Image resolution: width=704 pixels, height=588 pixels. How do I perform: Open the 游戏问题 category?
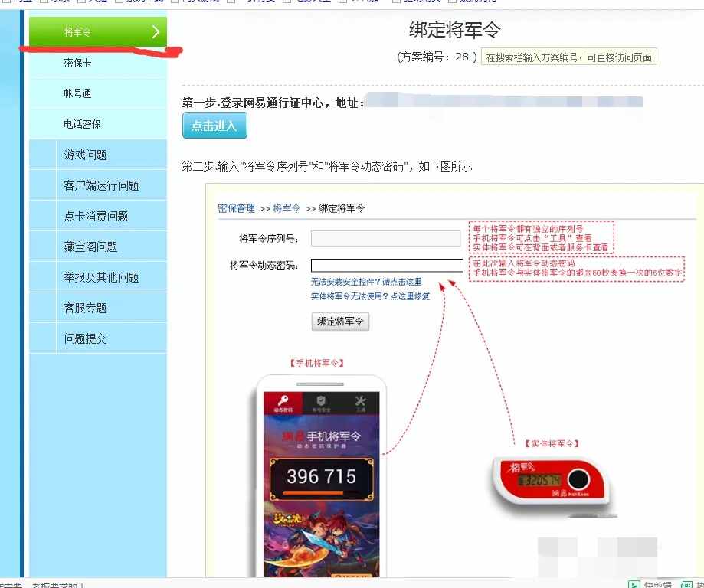tap(98, 155)
